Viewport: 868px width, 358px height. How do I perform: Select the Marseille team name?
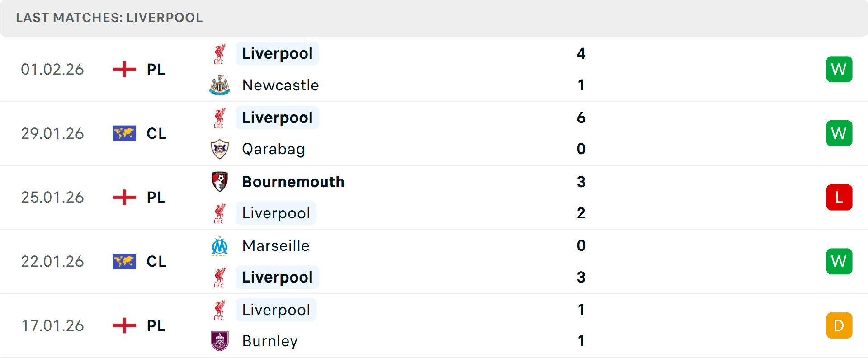click(x=276, y=246)
